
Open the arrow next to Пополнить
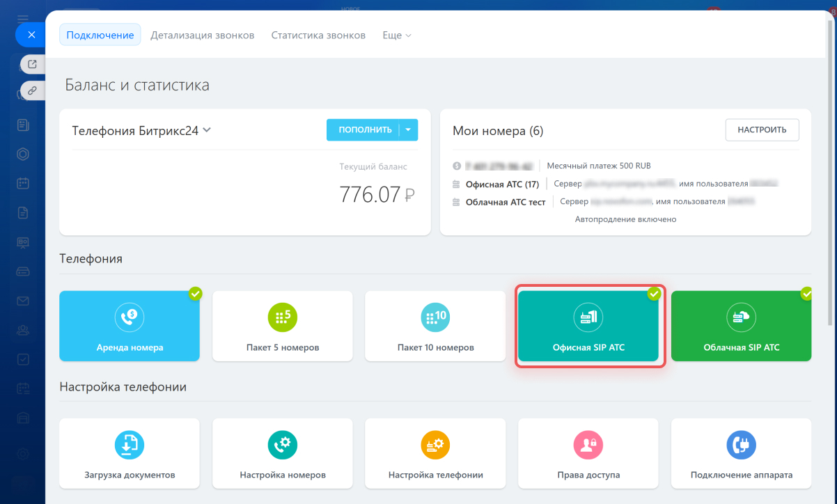409,130
